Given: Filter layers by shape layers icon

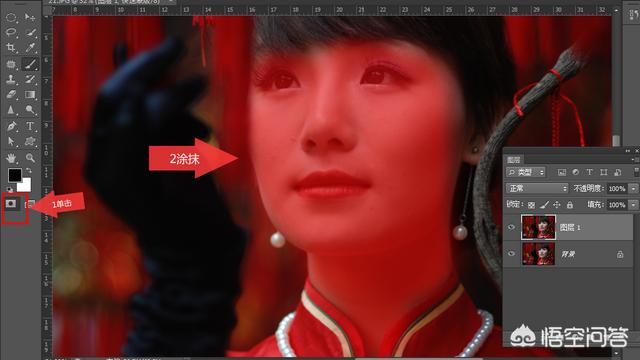Looking at the screenshot, I should click(x=604, y=172).
